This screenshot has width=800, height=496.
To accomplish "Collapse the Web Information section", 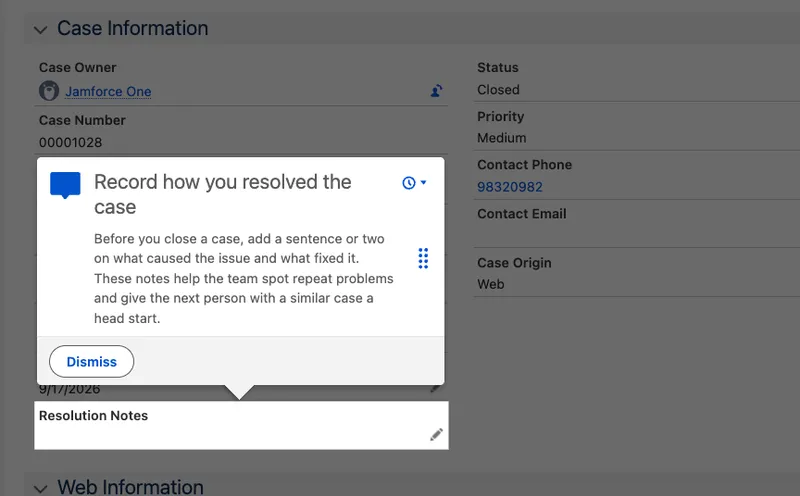I will (40, 489).
